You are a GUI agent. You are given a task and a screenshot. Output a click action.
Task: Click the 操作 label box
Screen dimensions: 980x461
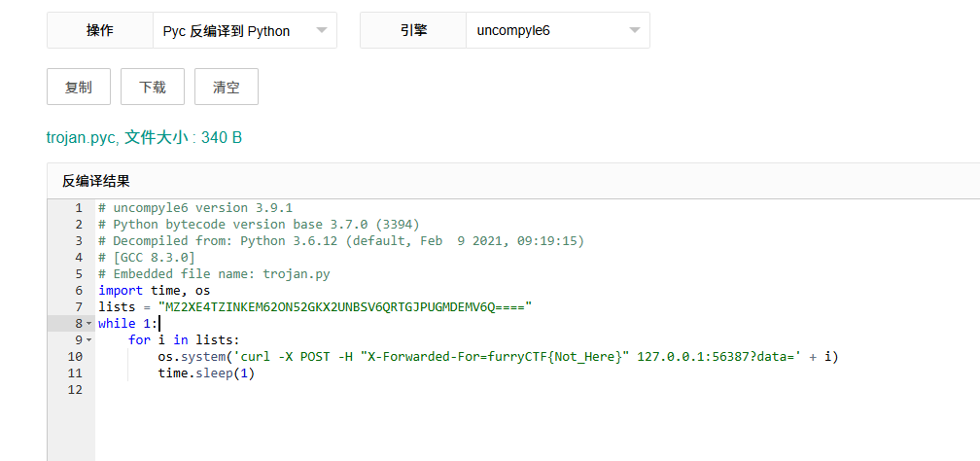click(x=100, y=31)
